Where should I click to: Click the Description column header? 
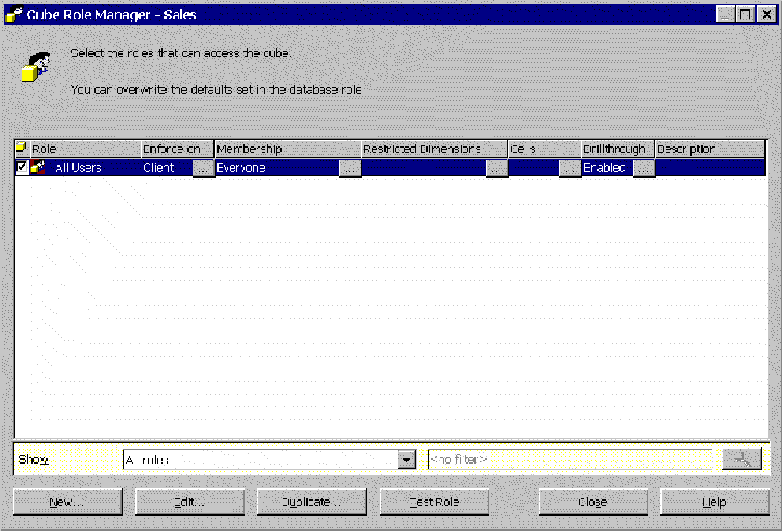point(709,149)
